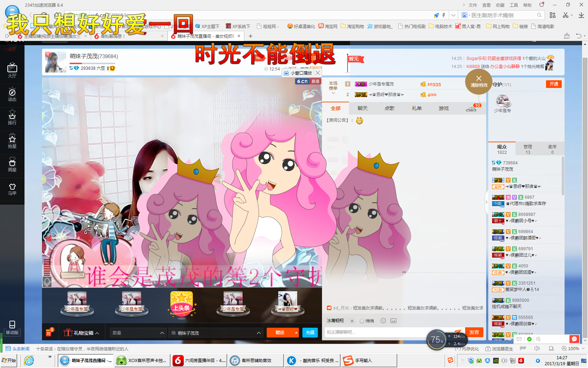Click the orange 赠送 gift button
The height and width of the screenshot is (368, 588).
click(280, 333)
